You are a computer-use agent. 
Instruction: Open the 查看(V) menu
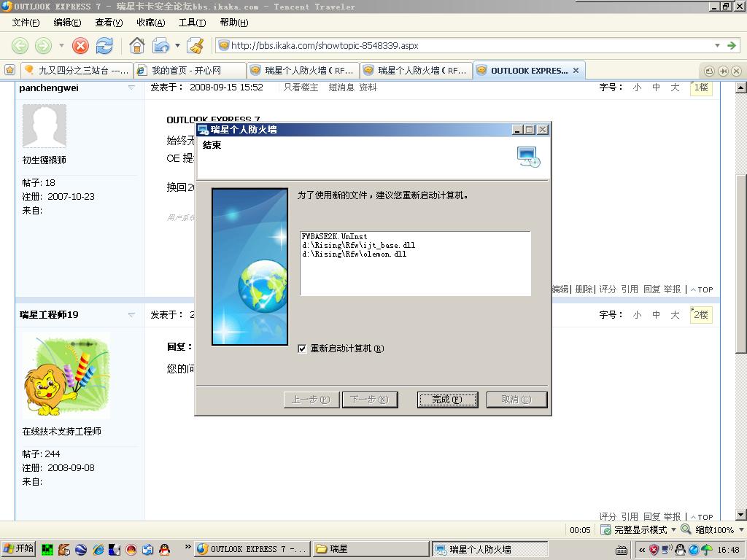pyautogui.click(x=109, y=23)
